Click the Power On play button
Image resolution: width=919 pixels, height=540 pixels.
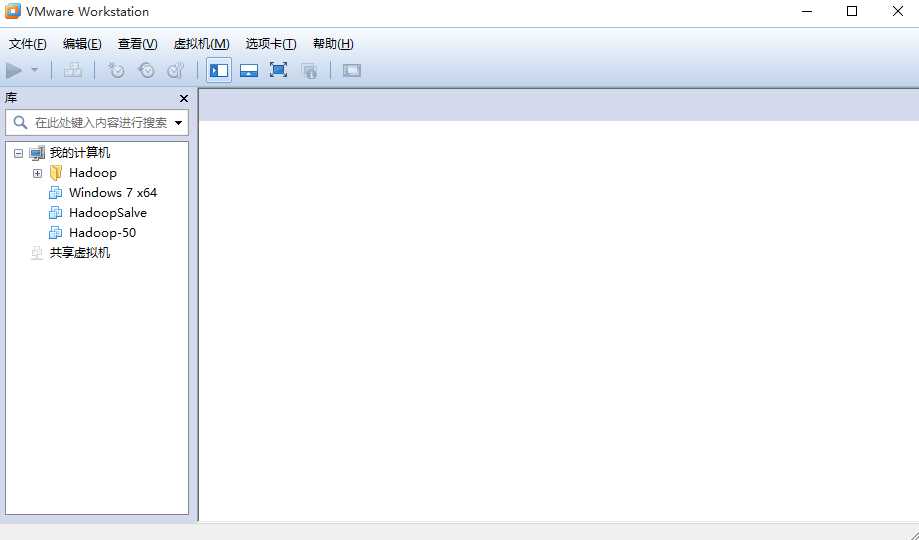point(14,71)
